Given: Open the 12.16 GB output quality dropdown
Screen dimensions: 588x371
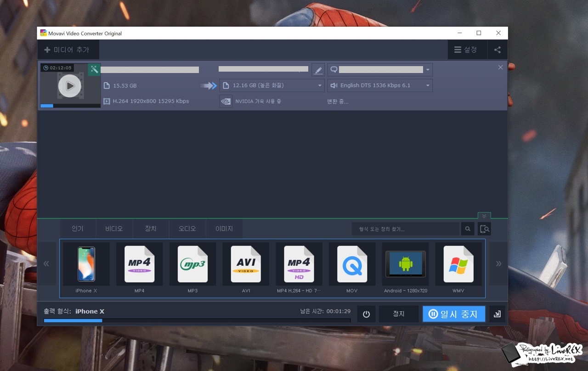Looking at the screenshot, I should point(272,85).
